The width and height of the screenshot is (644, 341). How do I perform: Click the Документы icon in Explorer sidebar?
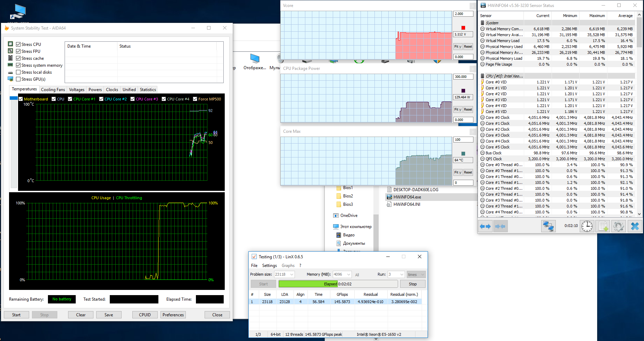[339, 243]
